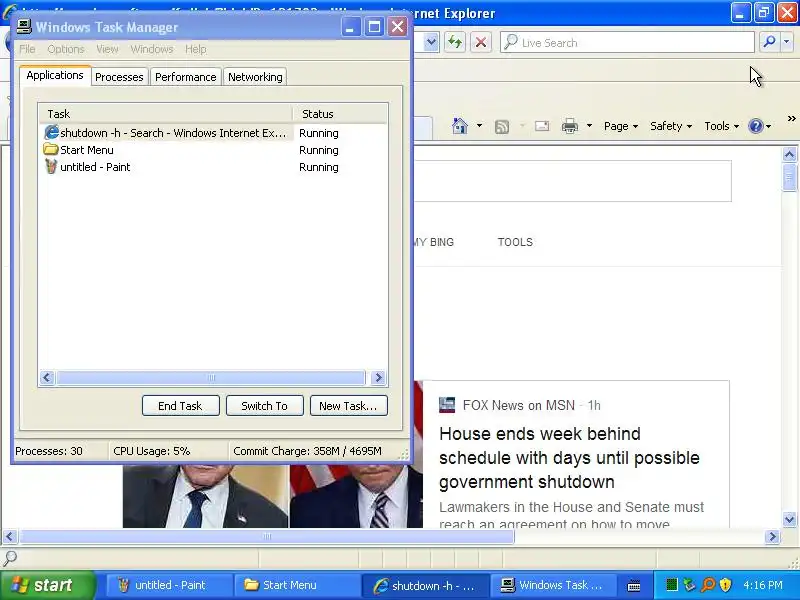
Task: Click the RSS feeds icon in IE
Action: pyautogui.click(x=502, y=126)
